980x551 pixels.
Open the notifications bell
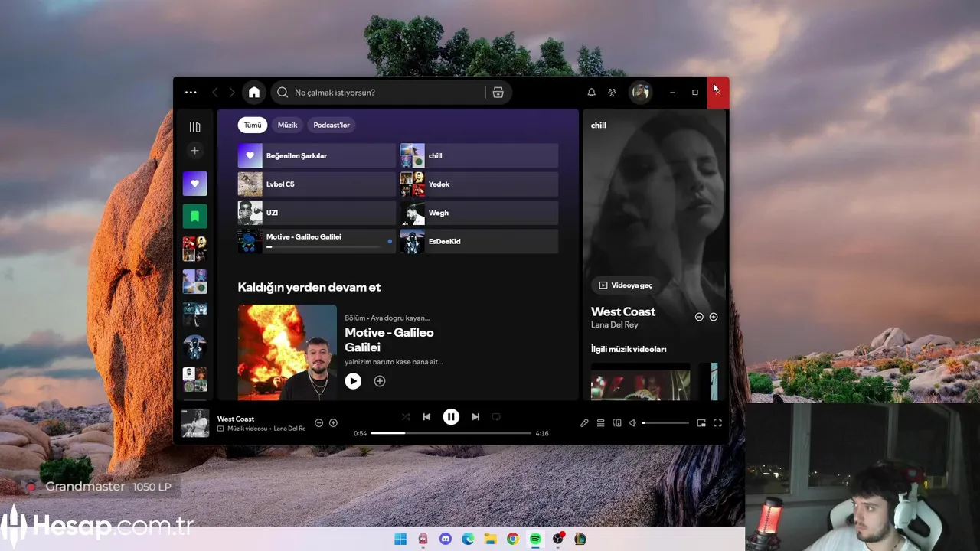tap(591, 93)
